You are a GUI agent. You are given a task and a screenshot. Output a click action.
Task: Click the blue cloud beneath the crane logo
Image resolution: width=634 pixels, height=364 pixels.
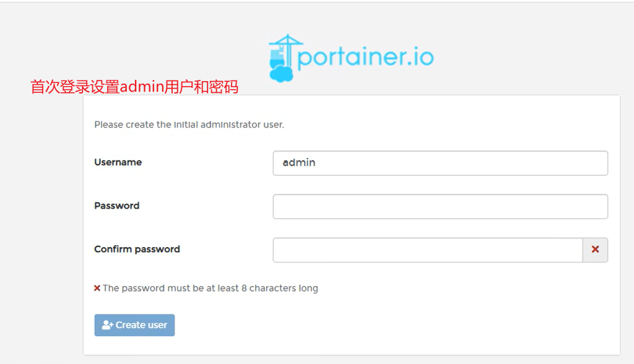[282, 74]
